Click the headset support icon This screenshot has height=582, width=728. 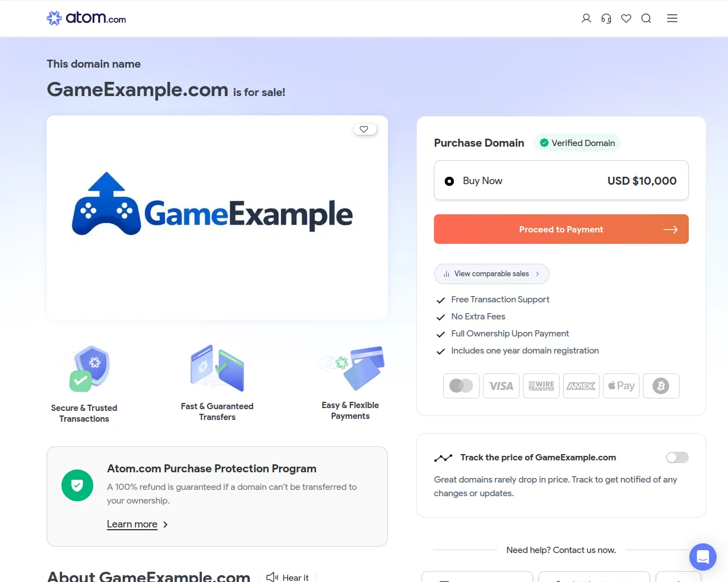click(606, 18)
